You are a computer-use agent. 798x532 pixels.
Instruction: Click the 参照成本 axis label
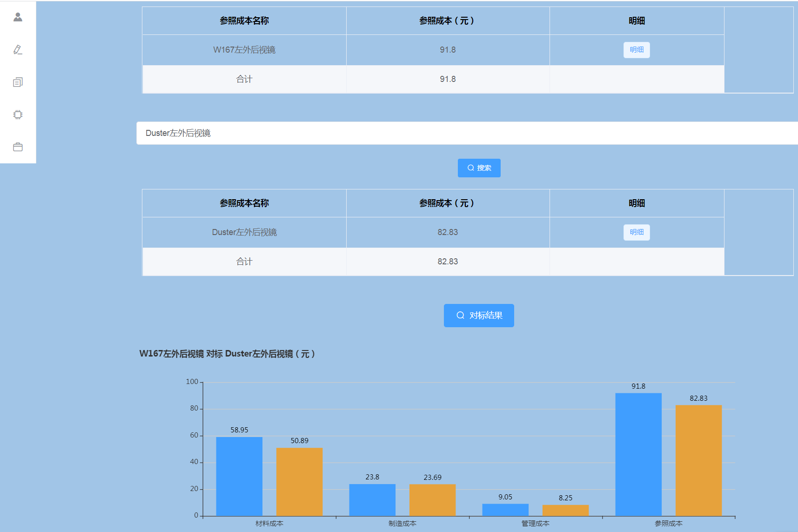click(669, 524)
